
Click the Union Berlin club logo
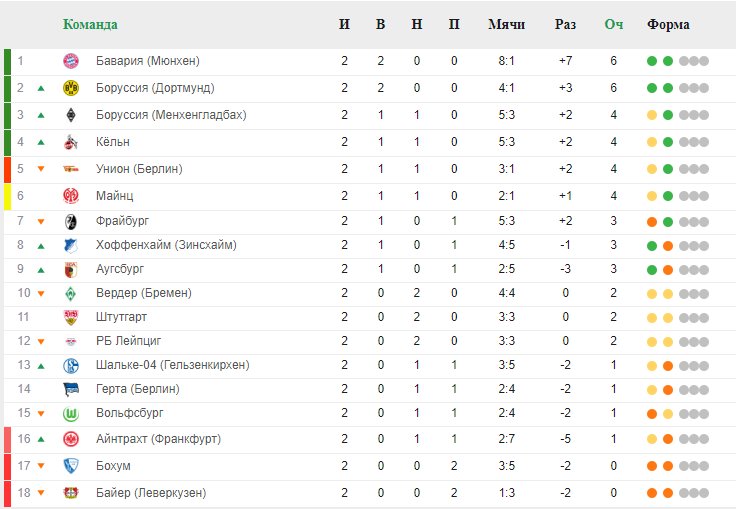[70, 169]
